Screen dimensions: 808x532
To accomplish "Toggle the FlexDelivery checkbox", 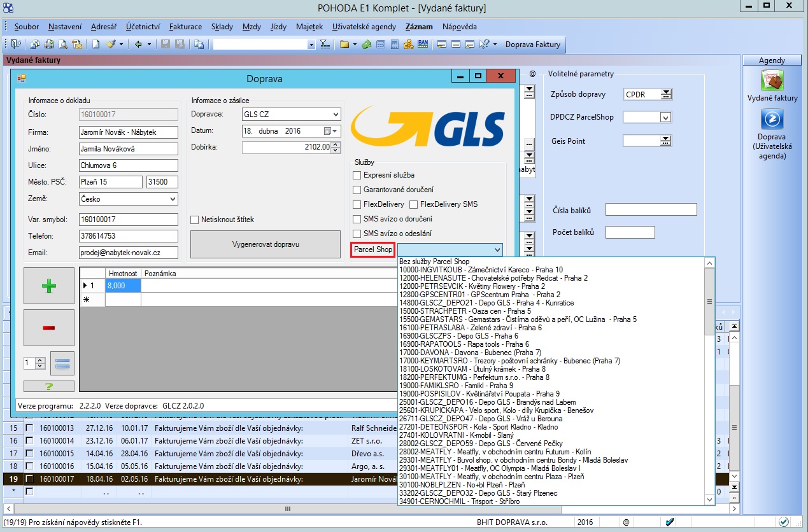I will point(357,204).
